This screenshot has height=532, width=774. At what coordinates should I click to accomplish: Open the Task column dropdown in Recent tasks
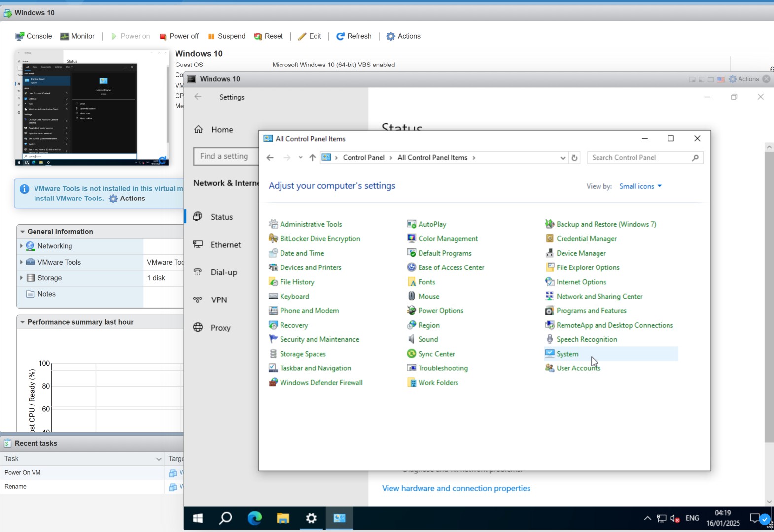[x=159, y=459]
